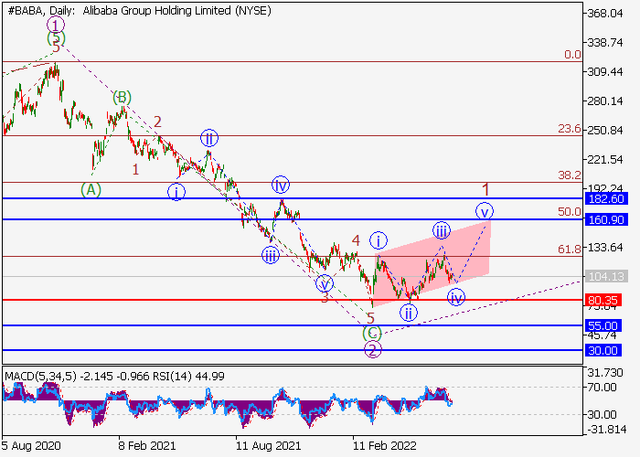Click the 280.14 price axis value
640x457 pixels.
(605, 101)
